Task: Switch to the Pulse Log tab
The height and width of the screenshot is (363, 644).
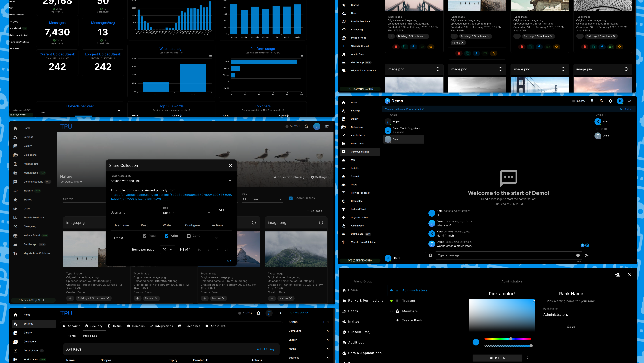Action: point(90,336)
